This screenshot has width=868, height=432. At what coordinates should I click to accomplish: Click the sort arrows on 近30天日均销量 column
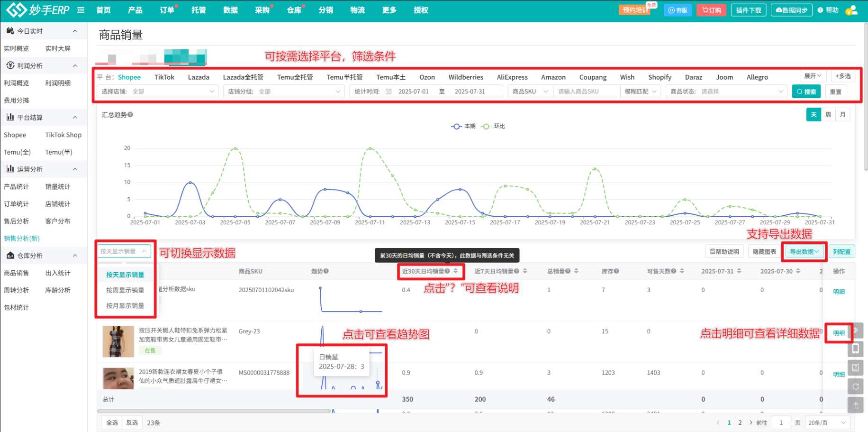tap(455, 271)
